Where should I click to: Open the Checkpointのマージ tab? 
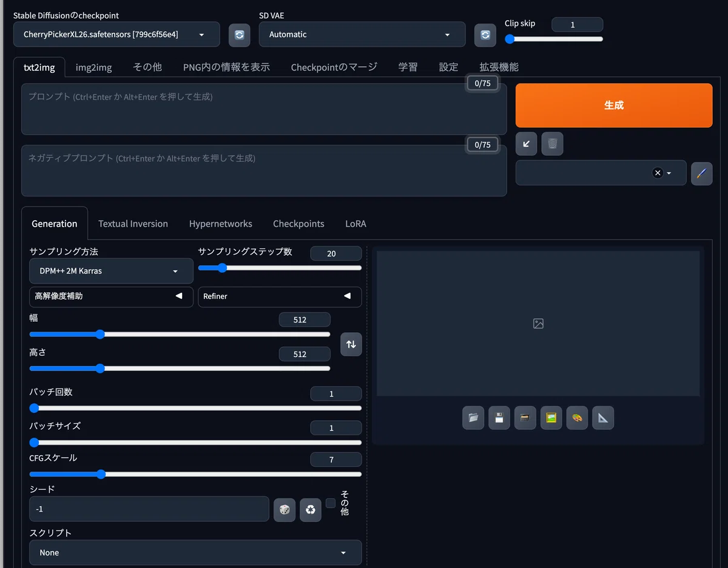coord(334,67)
